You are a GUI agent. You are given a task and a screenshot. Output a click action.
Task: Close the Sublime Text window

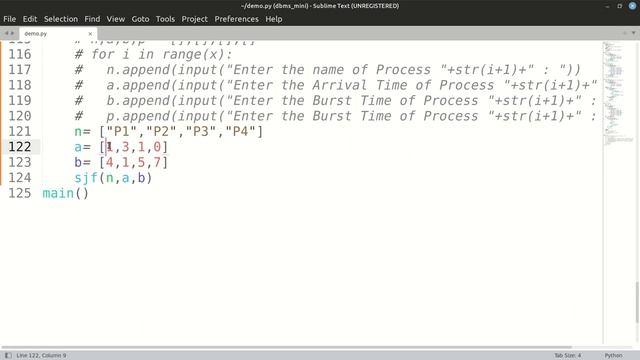click(632, 6)
